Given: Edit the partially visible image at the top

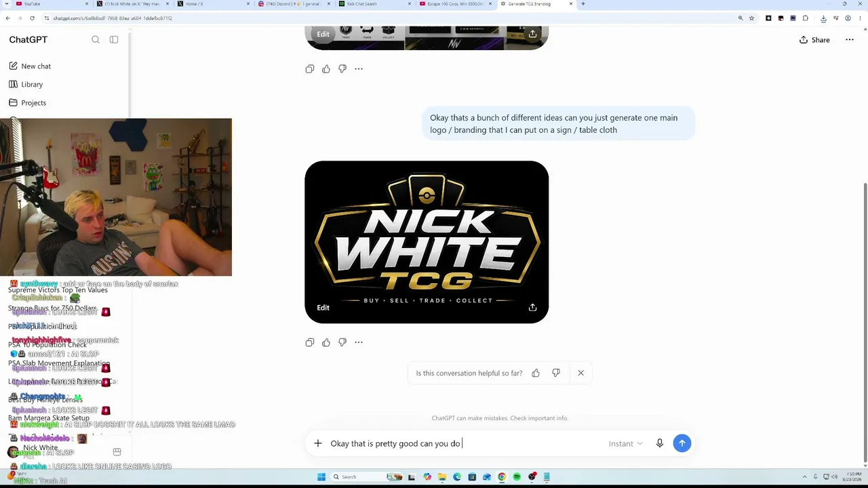Looking at the screenshot, I should coord(323,34).
